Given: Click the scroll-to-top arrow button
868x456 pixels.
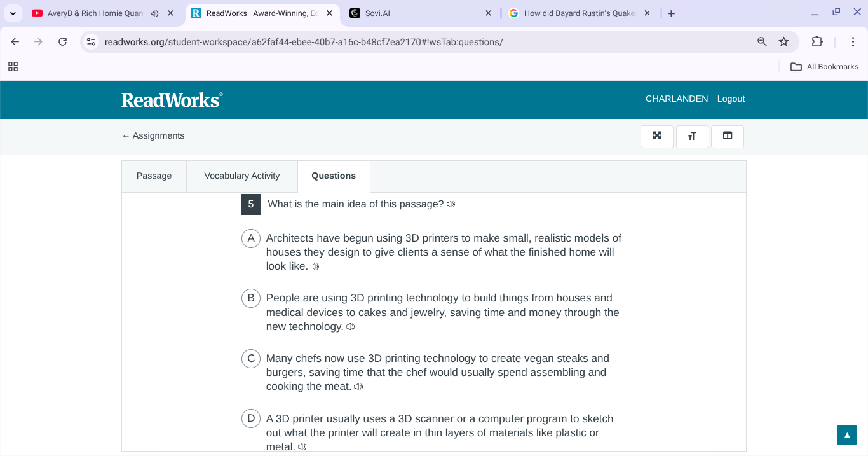Looking at the screenshot, I should [847, 435].
